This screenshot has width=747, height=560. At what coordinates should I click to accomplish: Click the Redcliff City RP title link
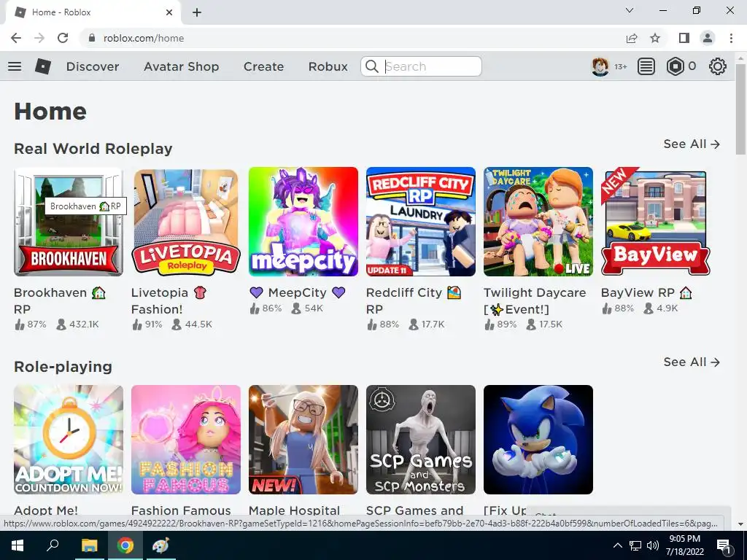pyautogui.click(x=414, y=300)
